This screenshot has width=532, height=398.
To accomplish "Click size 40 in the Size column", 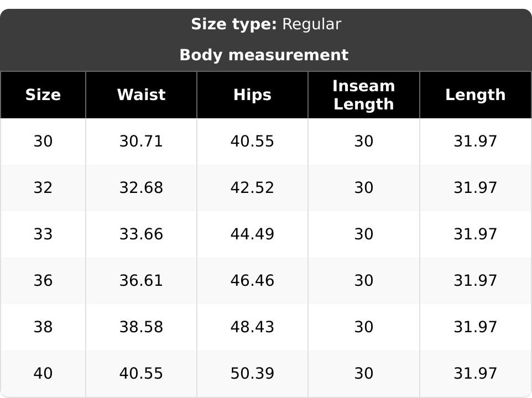I will [x=43, y=373].
